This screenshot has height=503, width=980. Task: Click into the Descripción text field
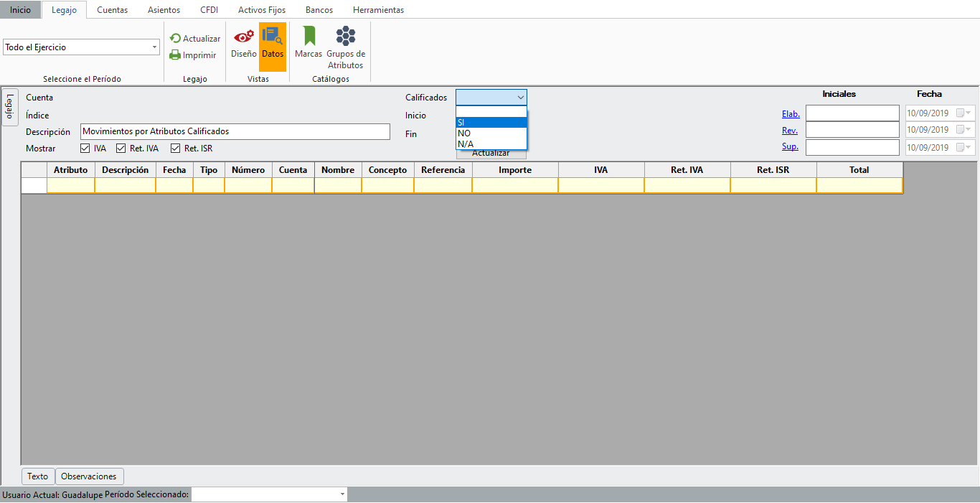pos(235,132)
